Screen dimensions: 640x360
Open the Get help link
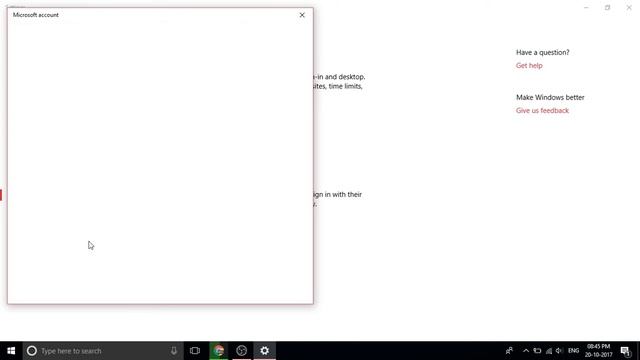click(x=529, y=65)
